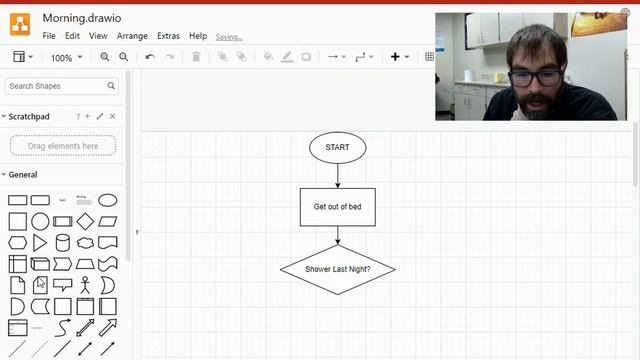Open the Connection arrow style dropdown
The width and height of the screenshot is (640, 360).
(x=337, y=57)
